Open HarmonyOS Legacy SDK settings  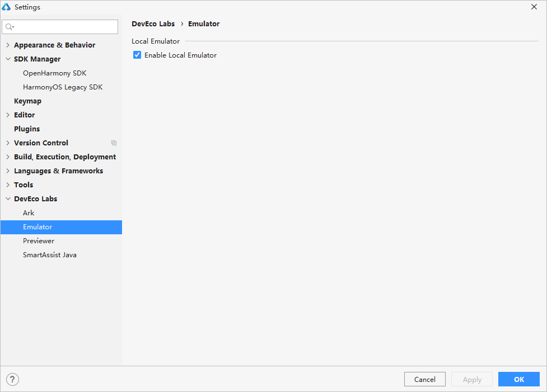click(x=63, y=87)
